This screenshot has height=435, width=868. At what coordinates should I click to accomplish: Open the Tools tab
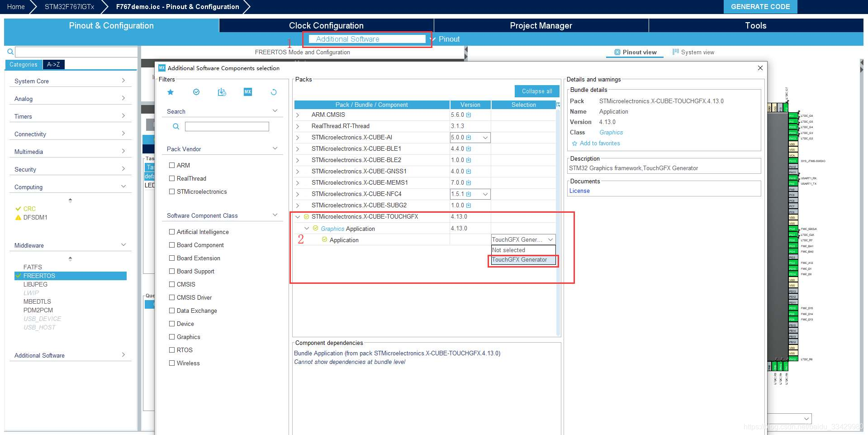click(756, 25)
